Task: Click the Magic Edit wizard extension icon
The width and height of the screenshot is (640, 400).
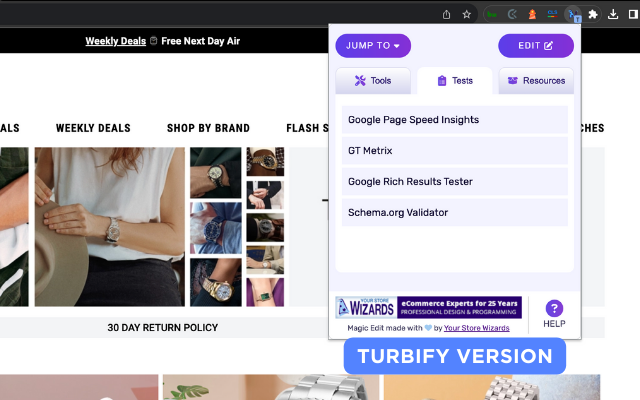Action: (573, 15)
